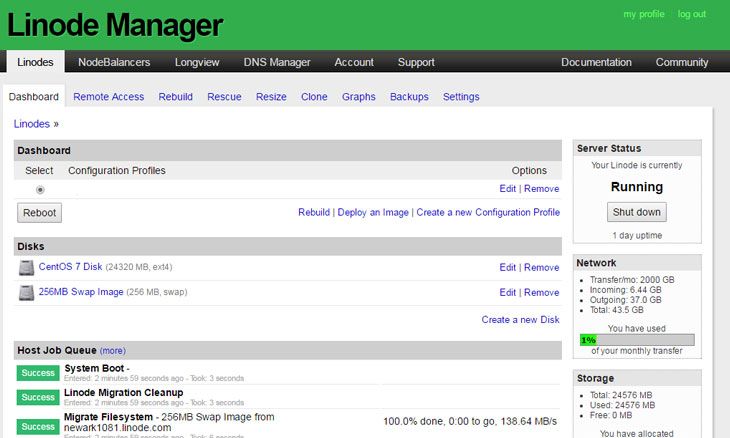Click the Success badge for System Boot
The image size is (730, 438).
(38, 373)
